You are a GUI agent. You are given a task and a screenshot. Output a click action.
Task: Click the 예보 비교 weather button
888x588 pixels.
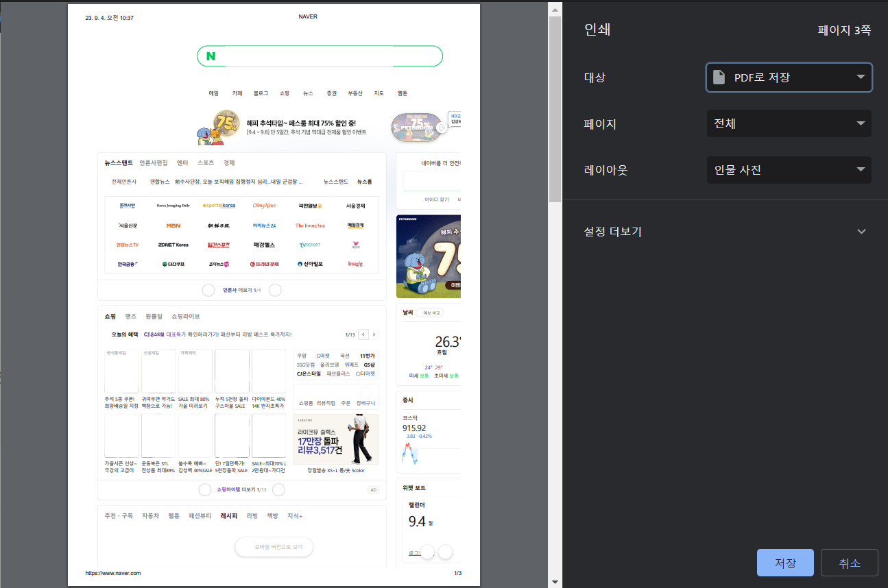pos(430,313)
